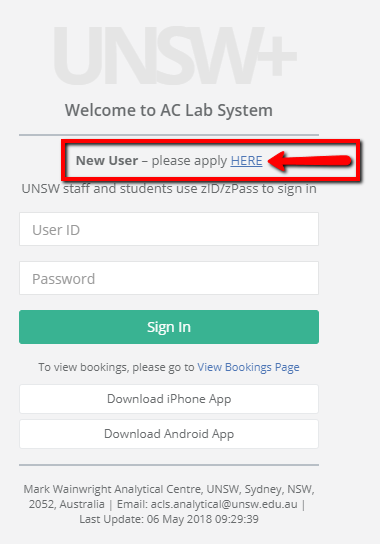Click the divider line above the footer address

click(x=169, y=465)
